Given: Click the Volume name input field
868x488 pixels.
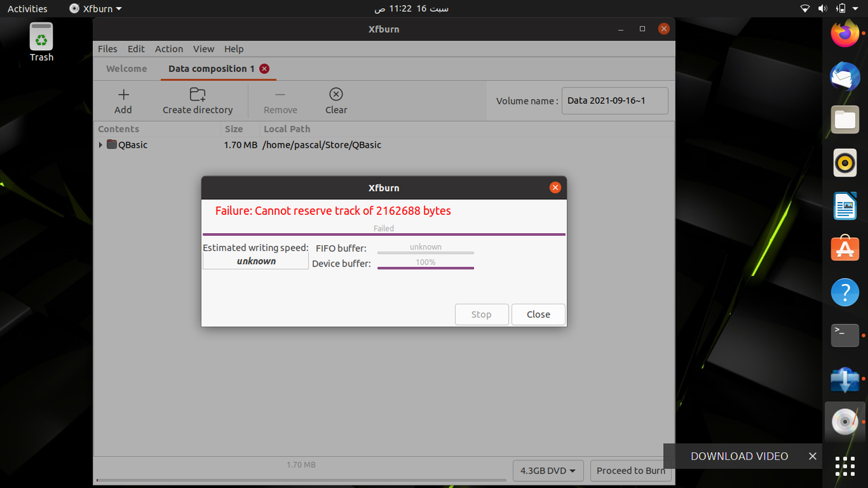Looking at the screenshot, I should click(615, 100).
